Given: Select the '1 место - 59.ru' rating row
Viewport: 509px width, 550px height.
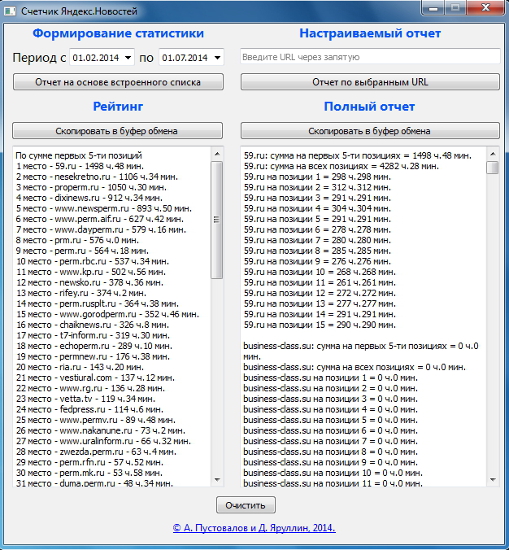Looking at the screenshot, I should 80,166.
